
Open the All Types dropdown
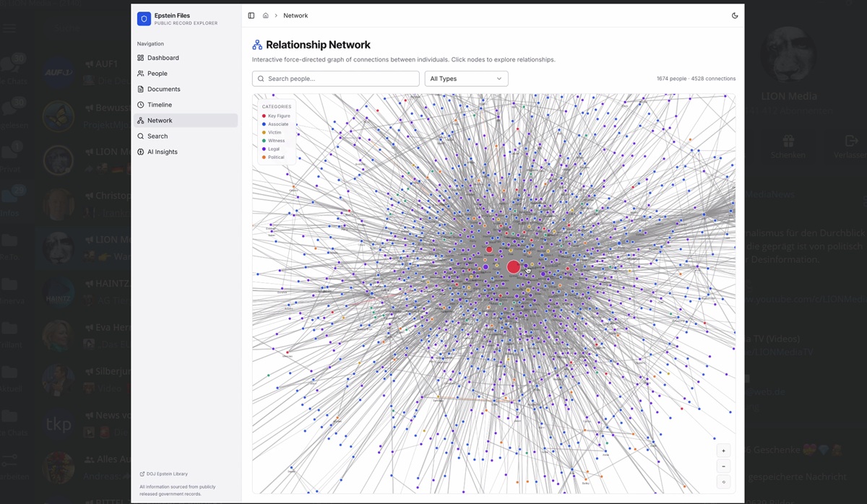pyautogui.click(x=466, y=79)
